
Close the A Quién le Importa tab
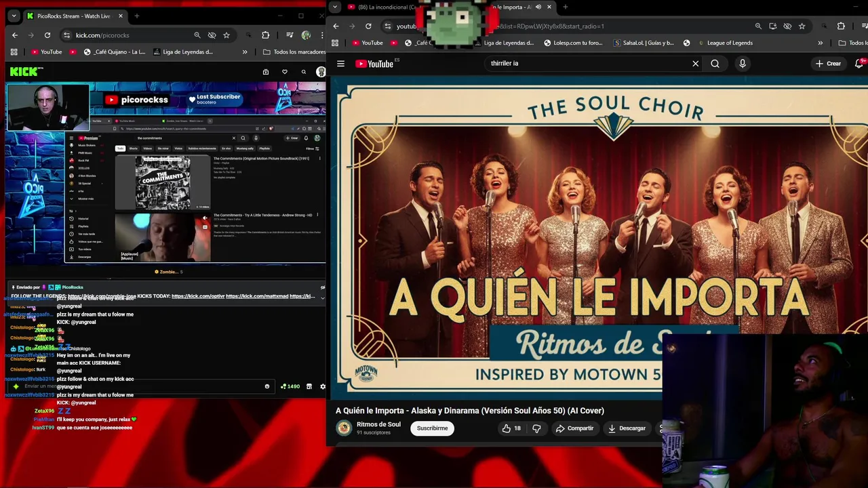tap(549, 7)
